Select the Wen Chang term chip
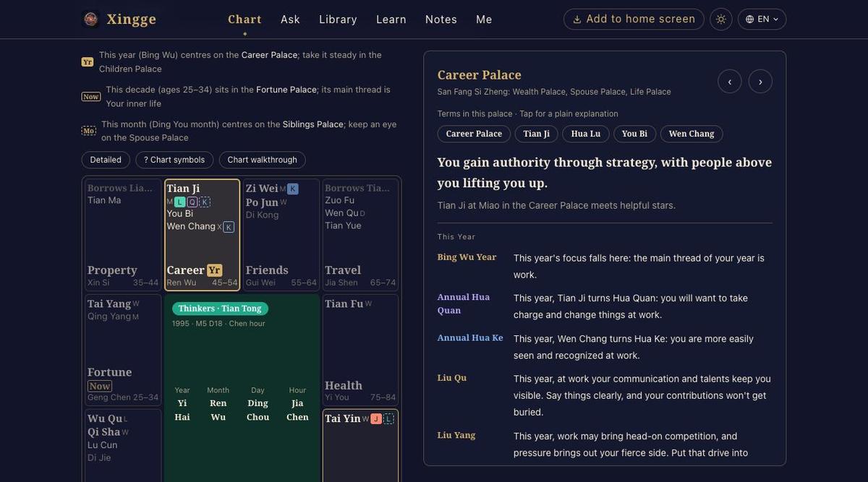This screenshot has width=868, height=482. click(692, 134)
